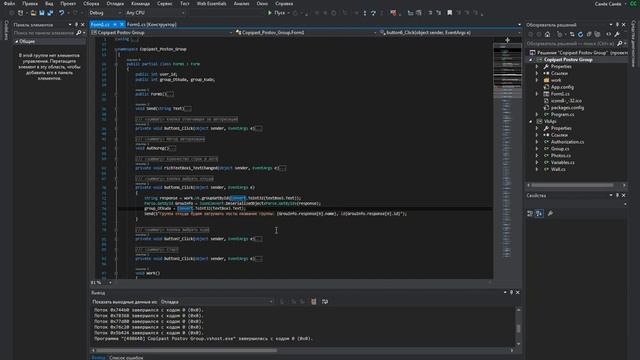Select packages.config in Solution Explorer
The height and width of the screenshot is (360, 640).
coord(567,108)
